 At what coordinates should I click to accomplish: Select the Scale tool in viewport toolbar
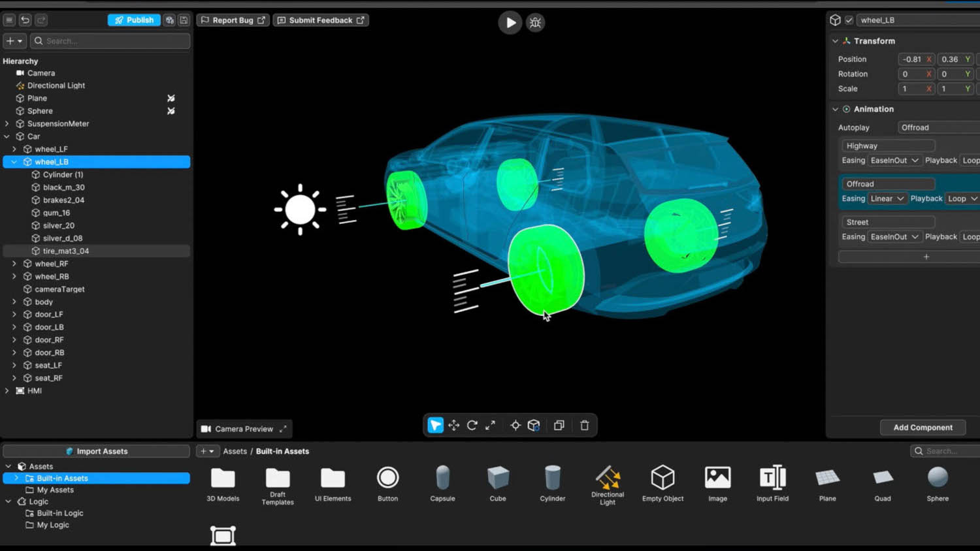click(490, 426)
